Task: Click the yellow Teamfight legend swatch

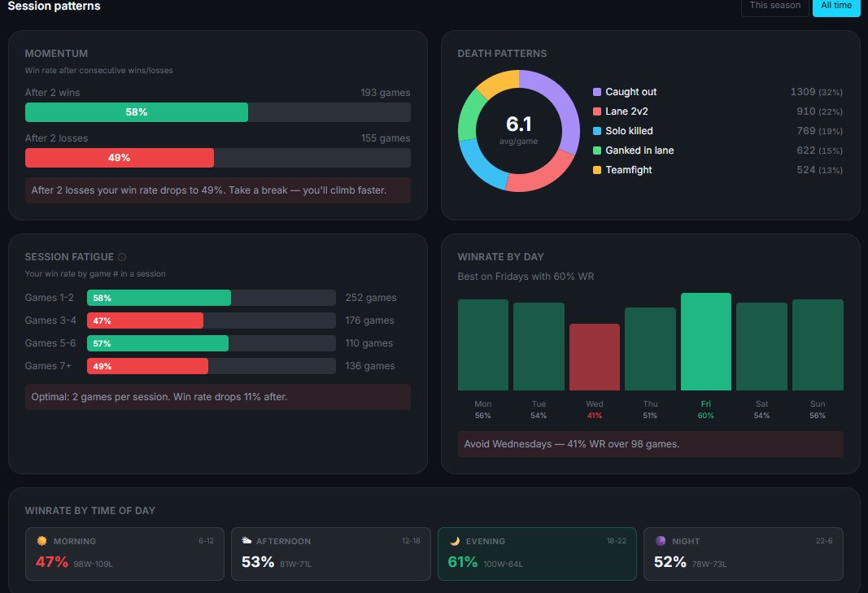Action: point(597,170)
